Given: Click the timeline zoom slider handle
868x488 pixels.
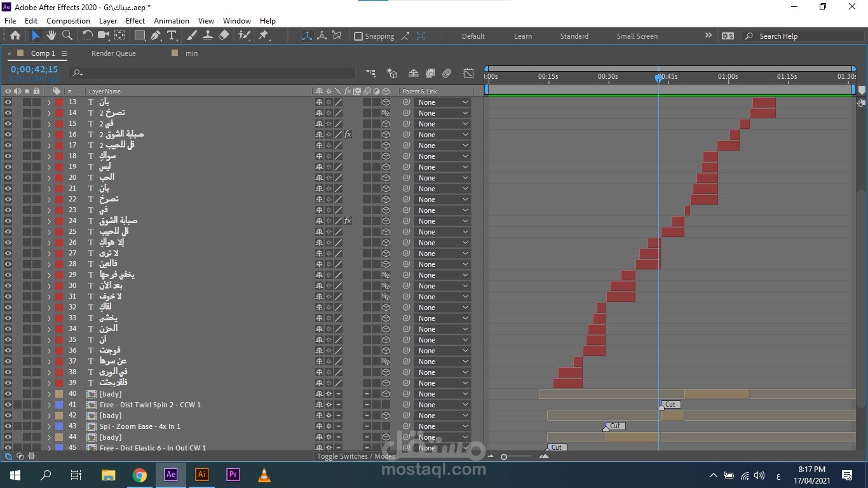Looking at the screenshot, I should tap(504, 456).
